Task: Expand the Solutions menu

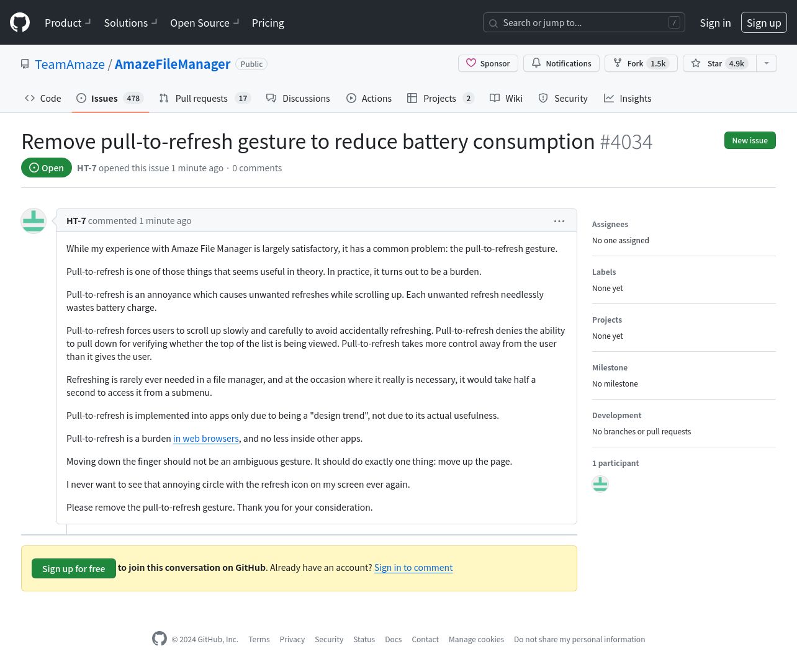Action: coord(130,23)
